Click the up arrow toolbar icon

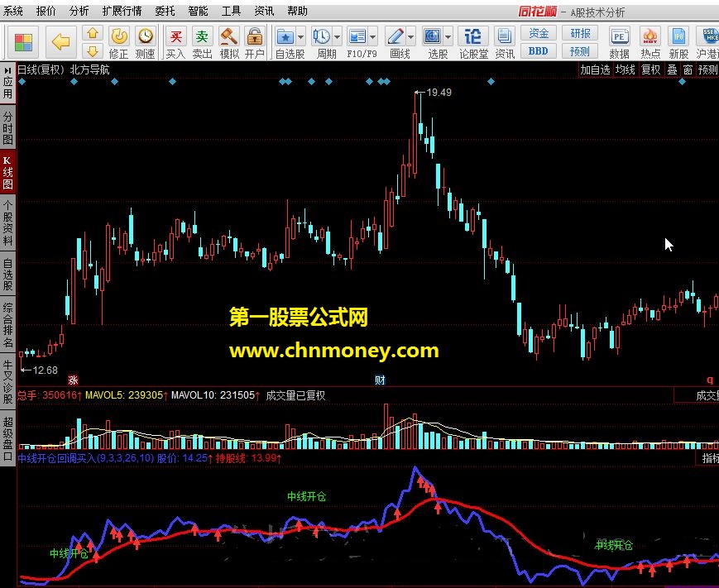click(x=93, y=33)
